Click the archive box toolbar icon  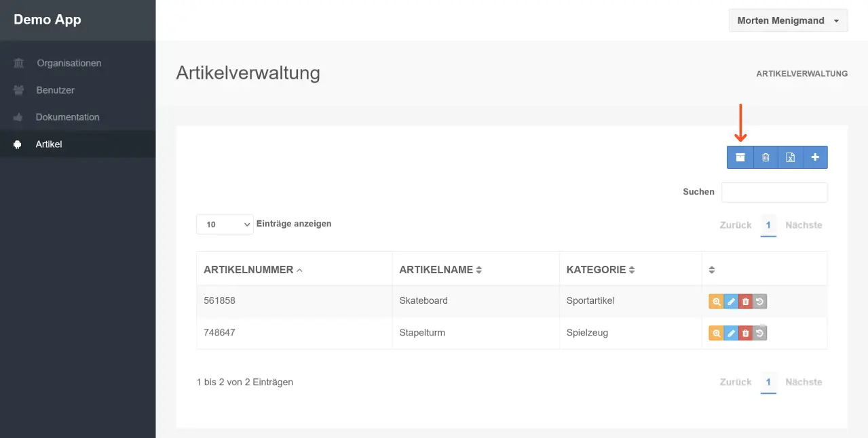pos(740,157)
